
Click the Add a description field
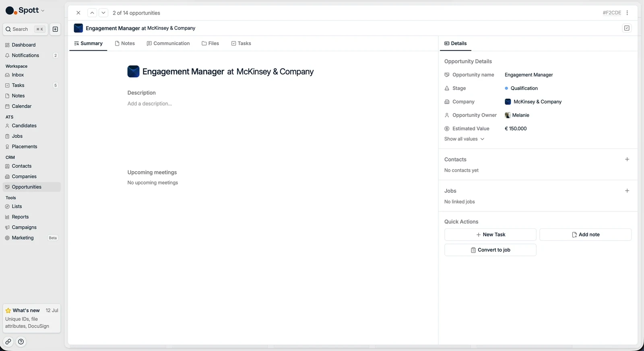pos(150,104)
